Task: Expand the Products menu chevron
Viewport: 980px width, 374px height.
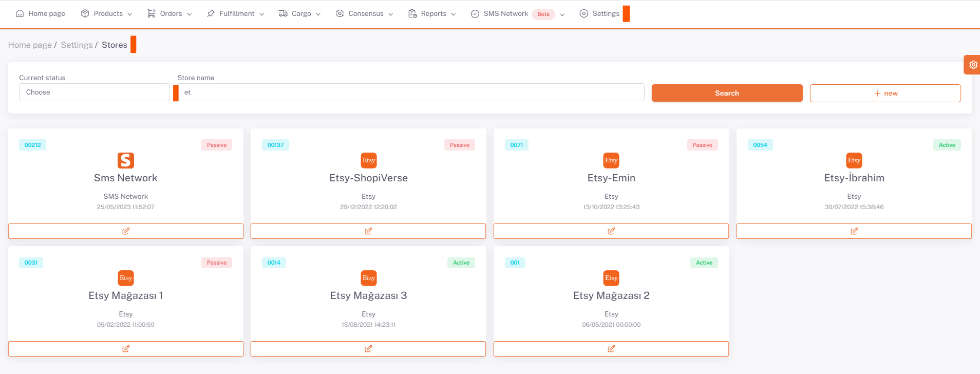Action: [x=130, y=14]
